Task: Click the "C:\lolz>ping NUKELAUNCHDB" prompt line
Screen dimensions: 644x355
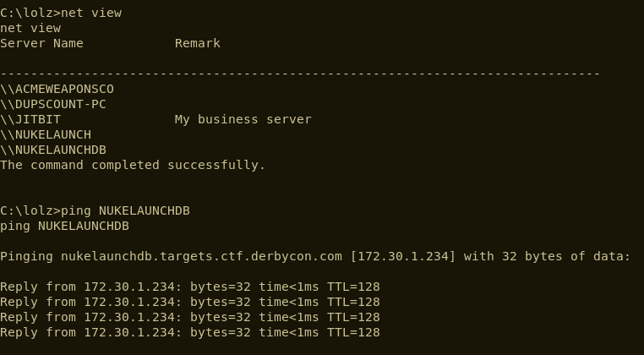Action: 95,210
